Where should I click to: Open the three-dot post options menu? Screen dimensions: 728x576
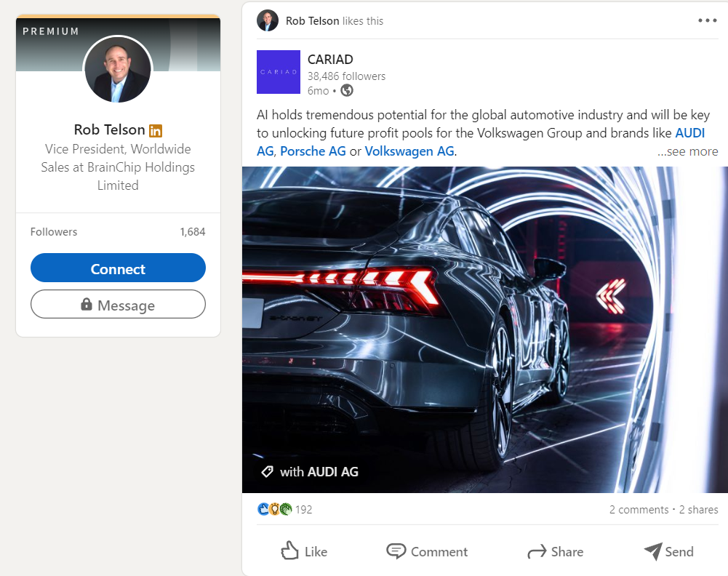[x=707, y=20]
